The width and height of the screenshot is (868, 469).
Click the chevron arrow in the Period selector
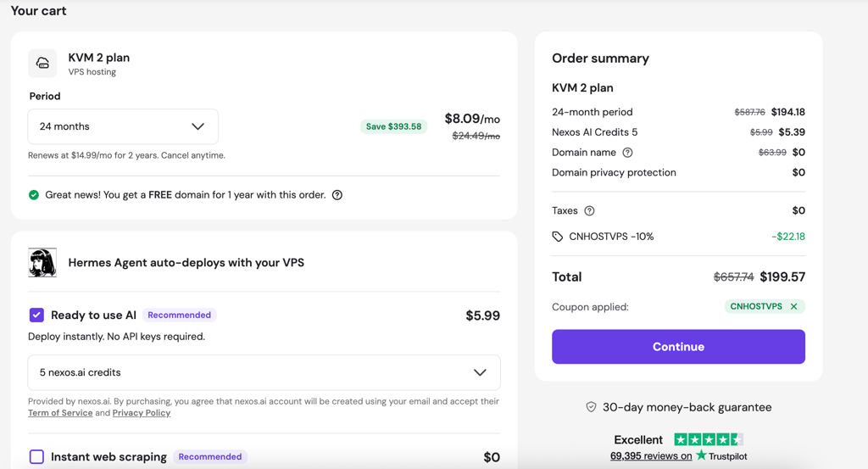(198, 126)
